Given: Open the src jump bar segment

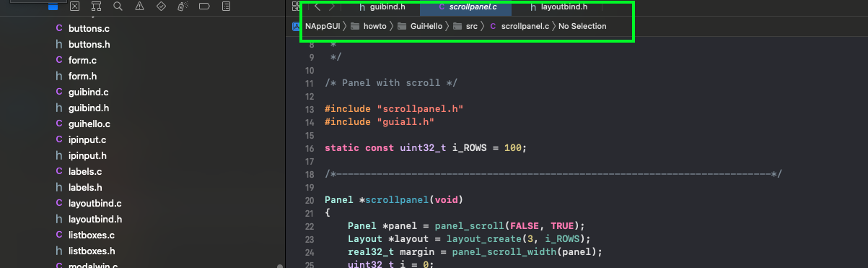Looking at the screenshot, I should [x=465, y=26].
